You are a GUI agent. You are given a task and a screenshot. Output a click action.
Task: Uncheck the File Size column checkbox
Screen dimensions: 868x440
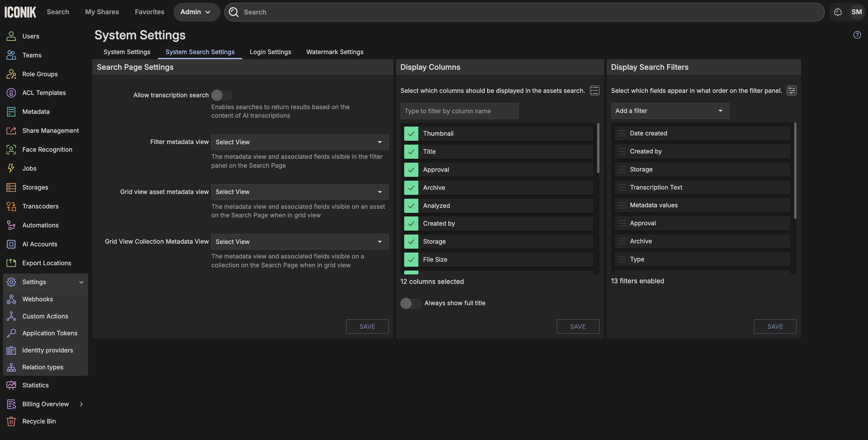click(411, 260)
